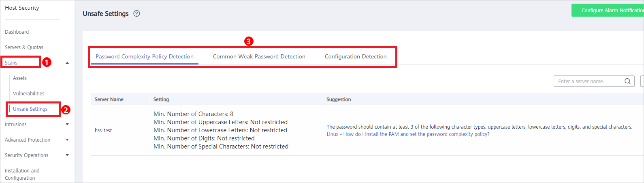644x183 pixels.
Task: Select Unsafe Settings in the sidebar
Action: pyautogui.click(x=30, y=109)
